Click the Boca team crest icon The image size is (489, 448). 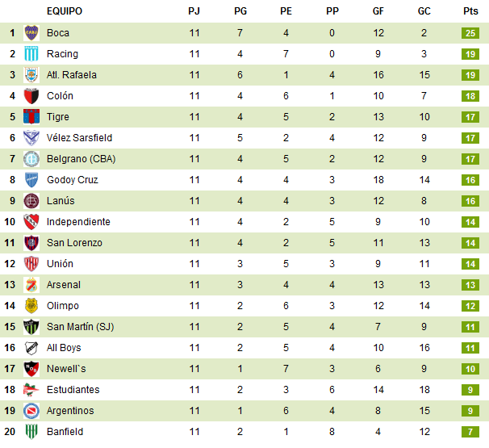pyautogui.click(x=32, y=33)
